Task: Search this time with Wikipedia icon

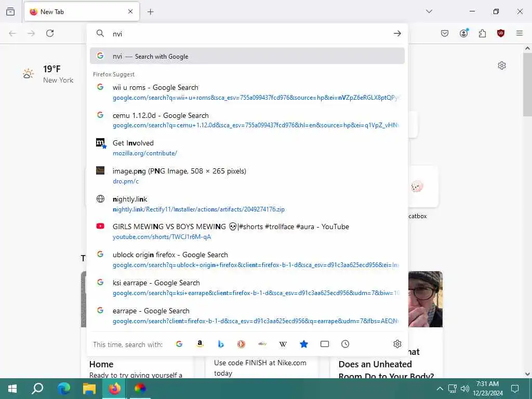Action: point(283,344)
